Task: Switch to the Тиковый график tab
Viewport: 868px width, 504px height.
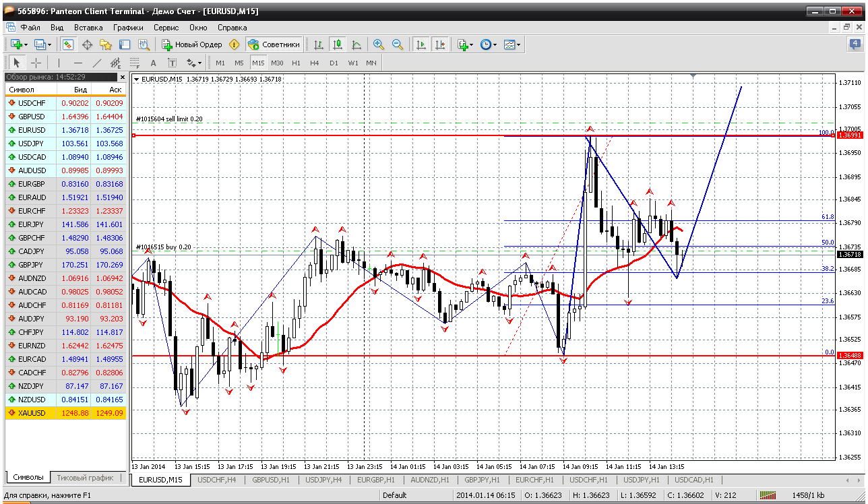Action: (85, 478)
